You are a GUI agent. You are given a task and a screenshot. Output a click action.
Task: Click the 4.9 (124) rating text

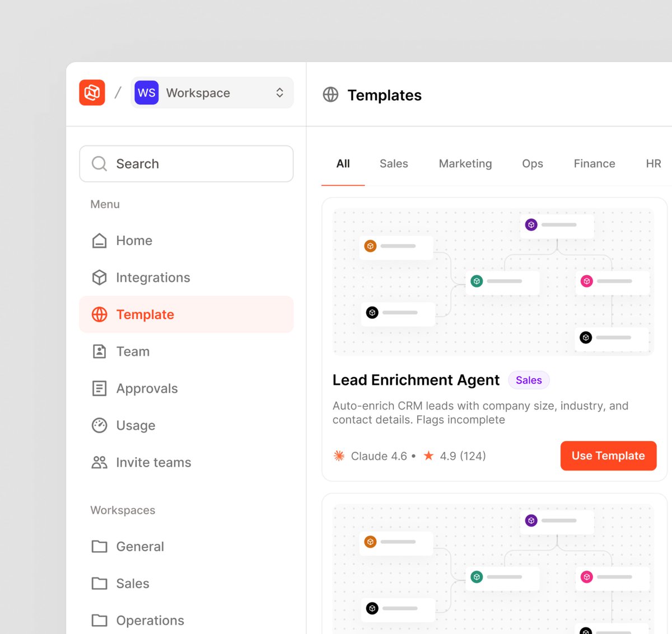click(x=463, y=456)
